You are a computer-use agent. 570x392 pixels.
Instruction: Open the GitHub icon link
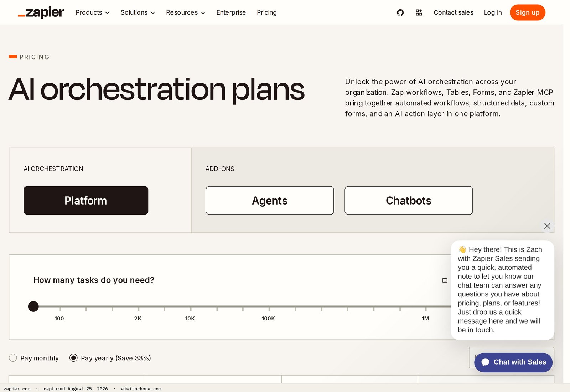pos(400,12)
